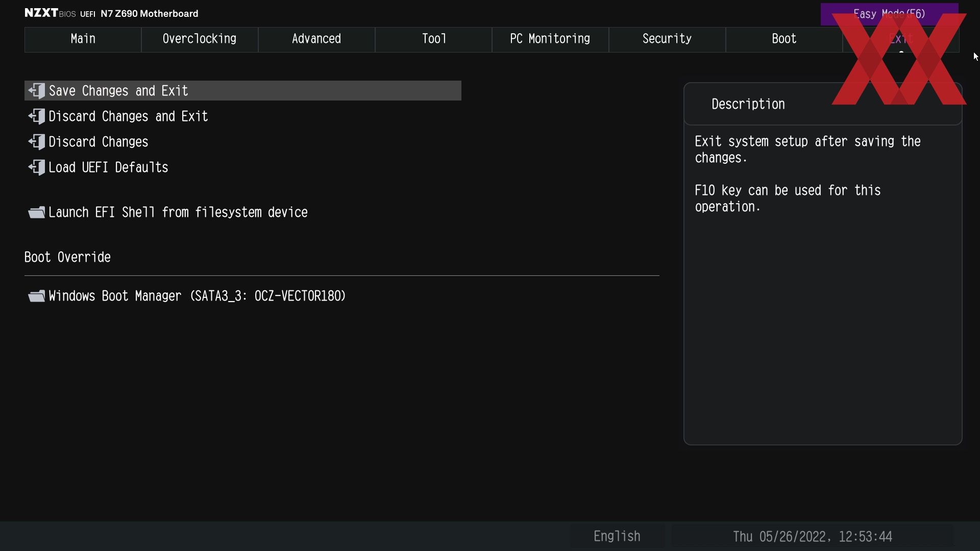This screenshot has width=980, height=551.
Task: Open the Main tab
Action: pos(83,39)
